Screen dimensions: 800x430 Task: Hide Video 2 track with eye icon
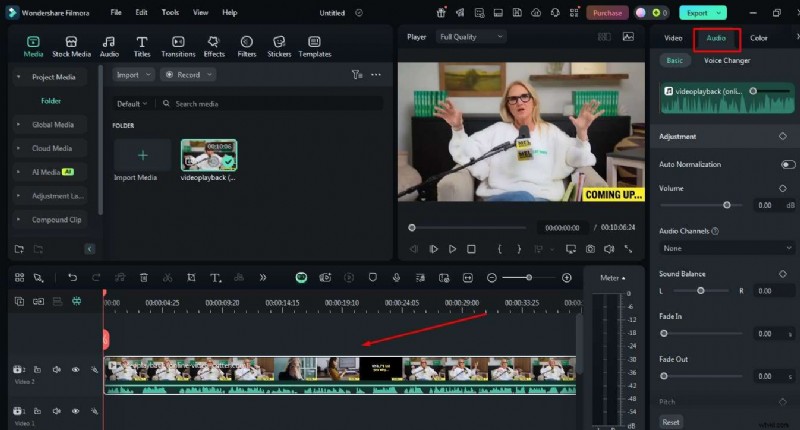pyautogui.click(x=75, y=370)
